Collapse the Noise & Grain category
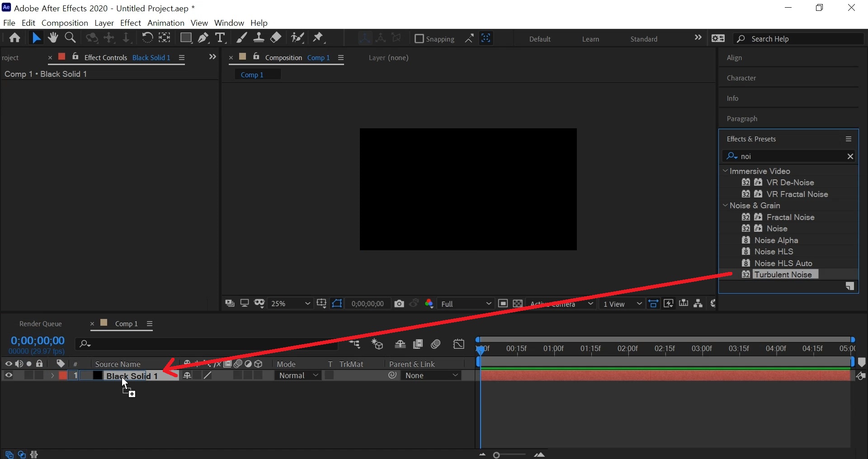Screen dimensions: 868x459 pyautogui.click(x=725, y=206)
